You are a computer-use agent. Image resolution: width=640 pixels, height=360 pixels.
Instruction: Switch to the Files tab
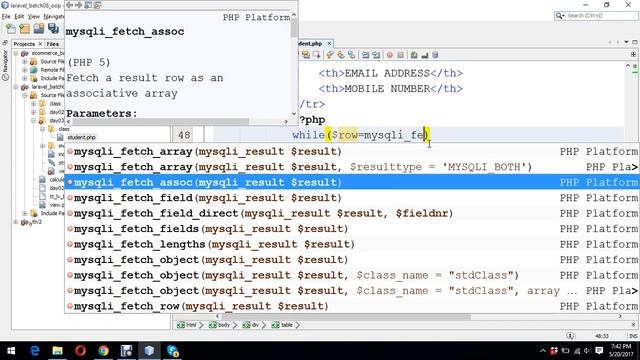click(53, 44)
